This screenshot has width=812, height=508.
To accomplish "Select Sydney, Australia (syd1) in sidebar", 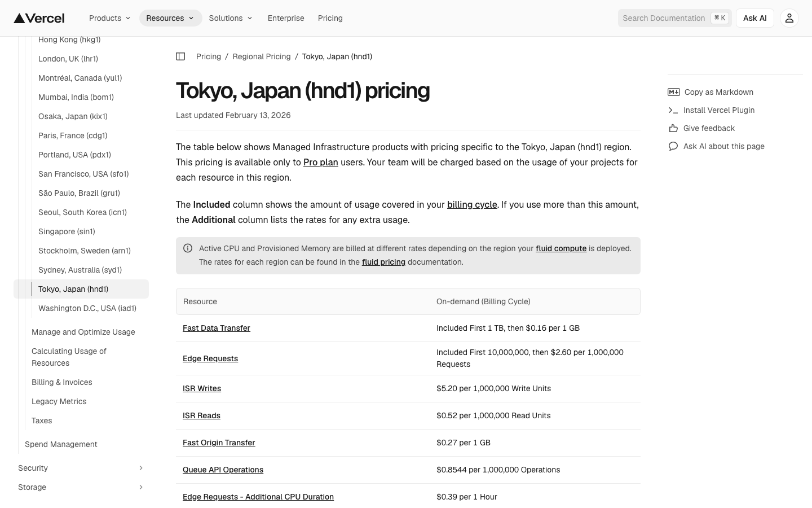I will [x=80, y=270].
